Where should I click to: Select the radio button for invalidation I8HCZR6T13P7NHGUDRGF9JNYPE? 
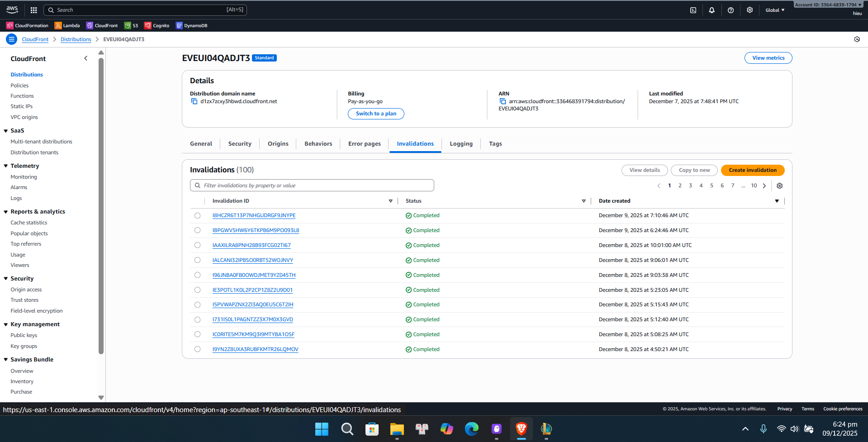tap(197, 215)
